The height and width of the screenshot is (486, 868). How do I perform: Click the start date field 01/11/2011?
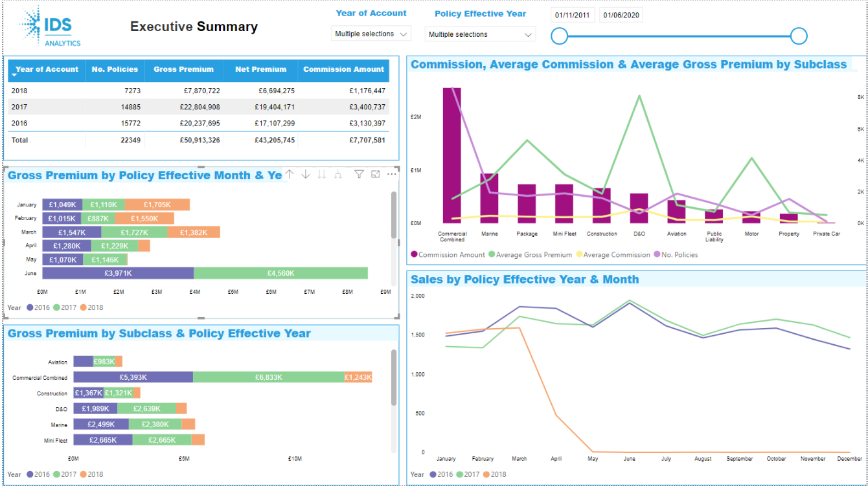point(573,16)
